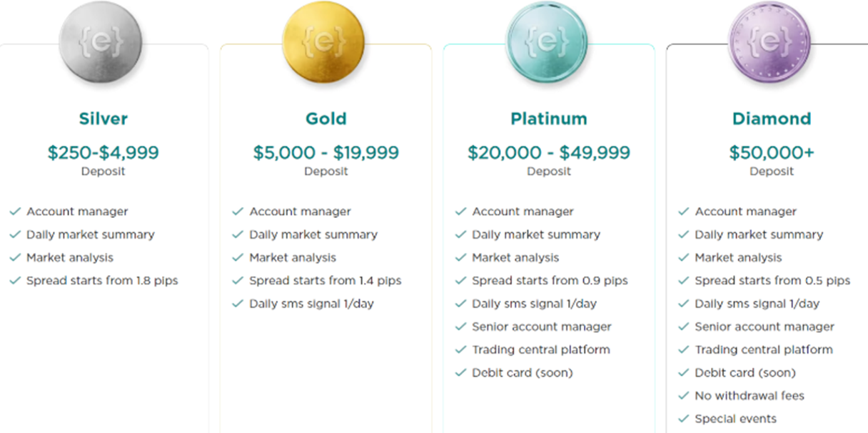This screenshot has height=433, width=868.
Task: Click the $5,000 - $19,999 deposit range
Action: click(x=326, y=152)
